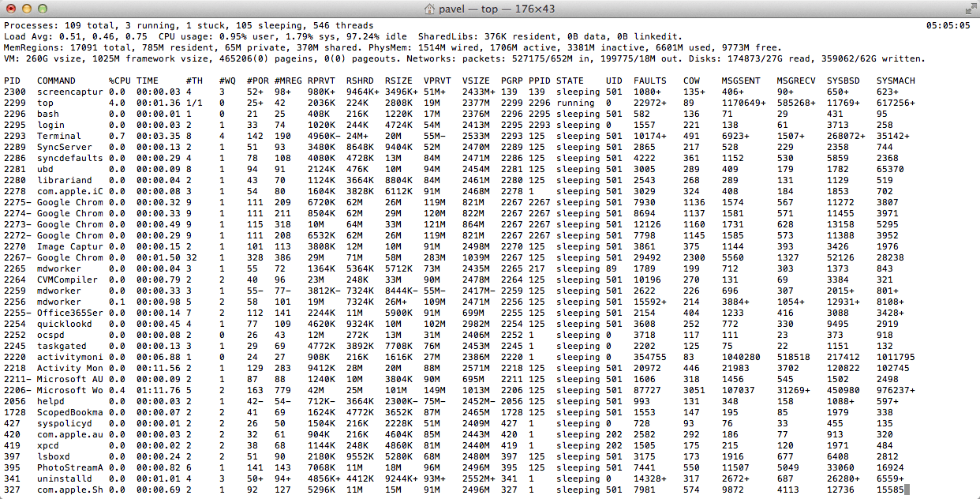The image size is (980, 499).
Task: Click the PPID column header
Action: (540, 81)
